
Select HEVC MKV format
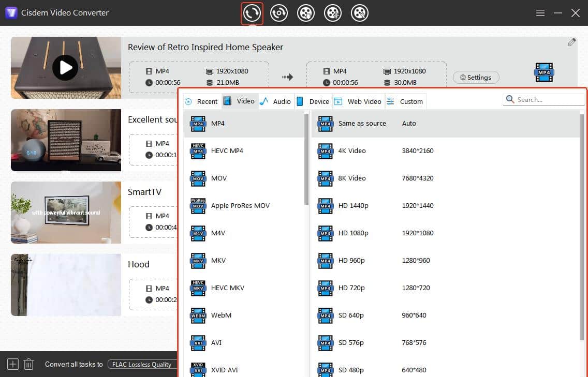pyautogui.click(x=244, y=288)
